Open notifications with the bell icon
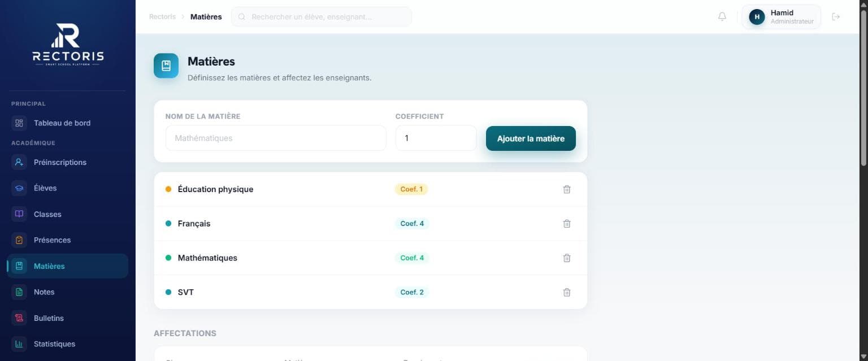The image size is (868, 361). click(722, 17)
